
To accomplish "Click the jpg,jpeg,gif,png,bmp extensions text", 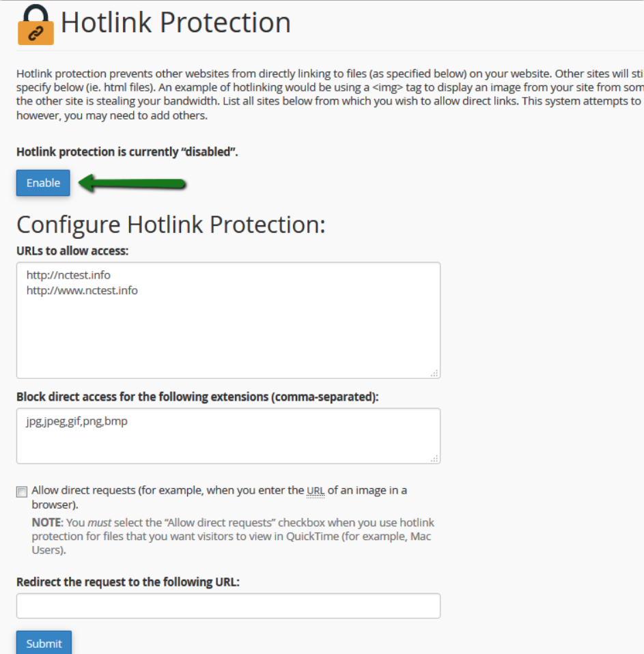I will click(76, 422).
